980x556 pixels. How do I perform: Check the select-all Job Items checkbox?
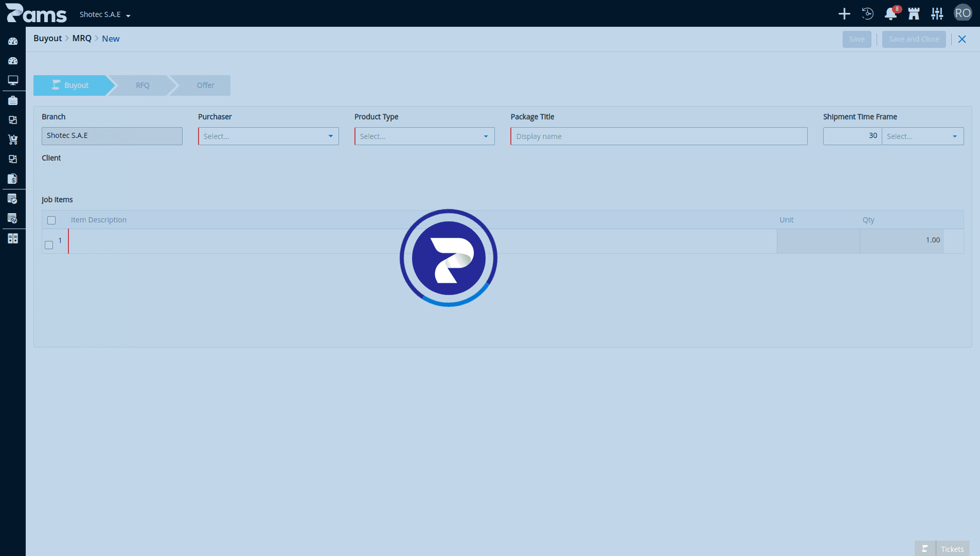click(x=51, y=220)
